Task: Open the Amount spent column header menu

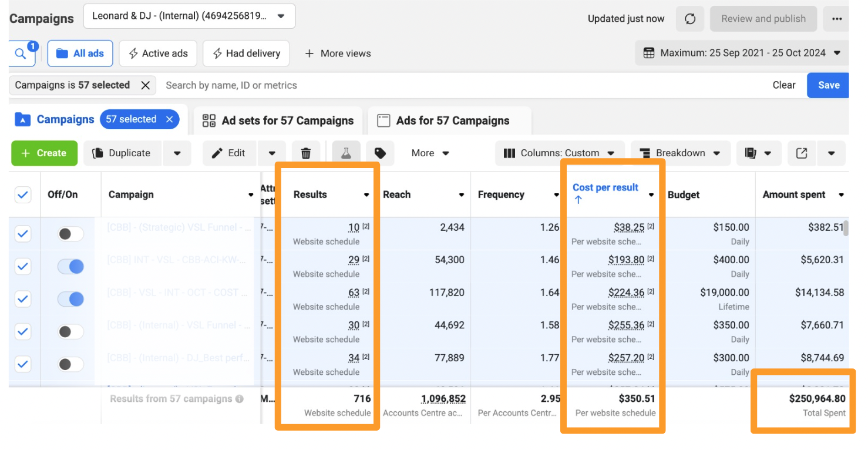Action: coord(841,195)
